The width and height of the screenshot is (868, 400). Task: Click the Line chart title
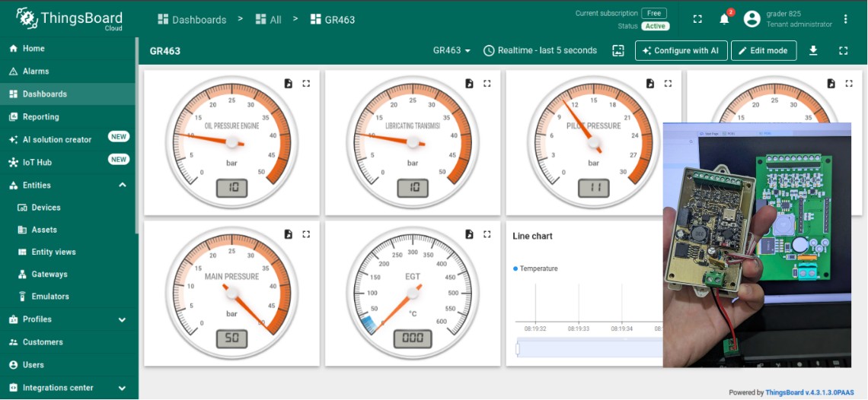532,237
